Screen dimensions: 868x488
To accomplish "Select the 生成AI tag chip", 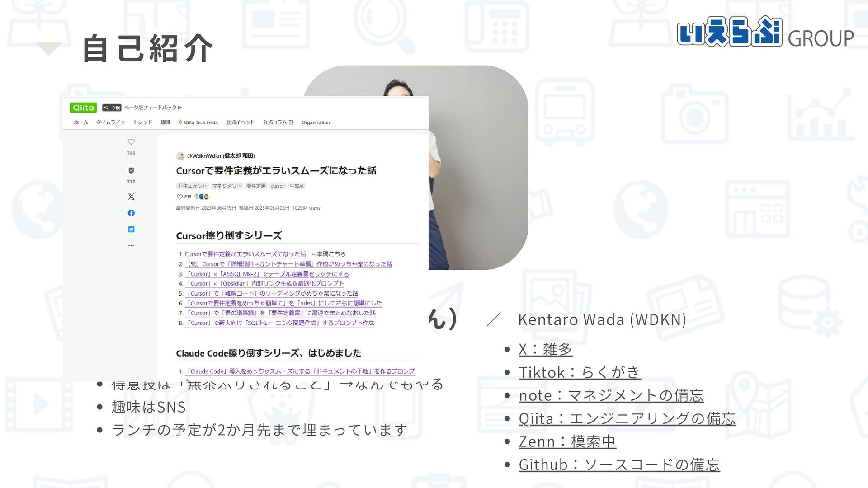I will tap(297, 186).
